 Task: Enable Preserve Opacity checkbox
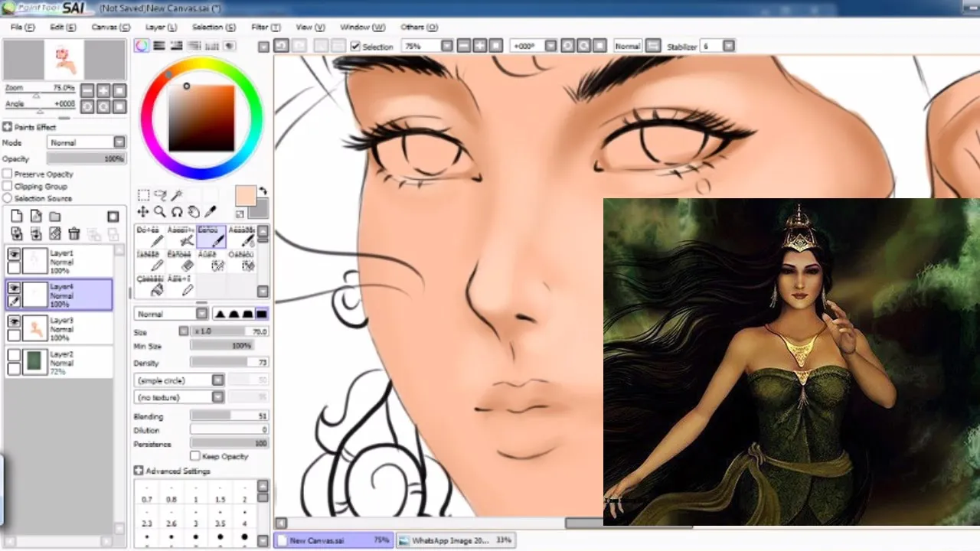pos(8,174)
